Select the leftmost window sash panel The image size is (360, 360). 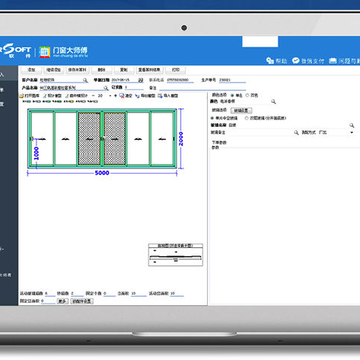[x=42, y=139]
